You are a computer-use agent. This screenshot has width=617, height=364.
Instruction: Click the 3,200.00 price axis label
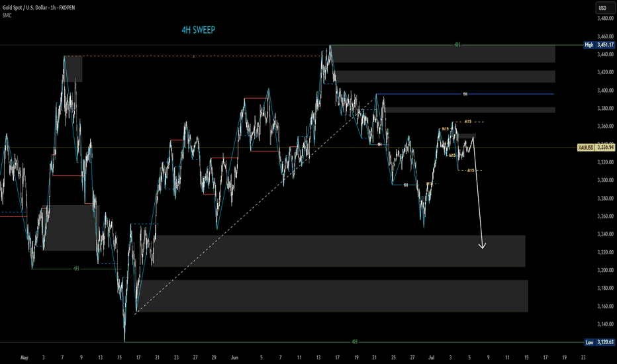click(x=605, y=270)
